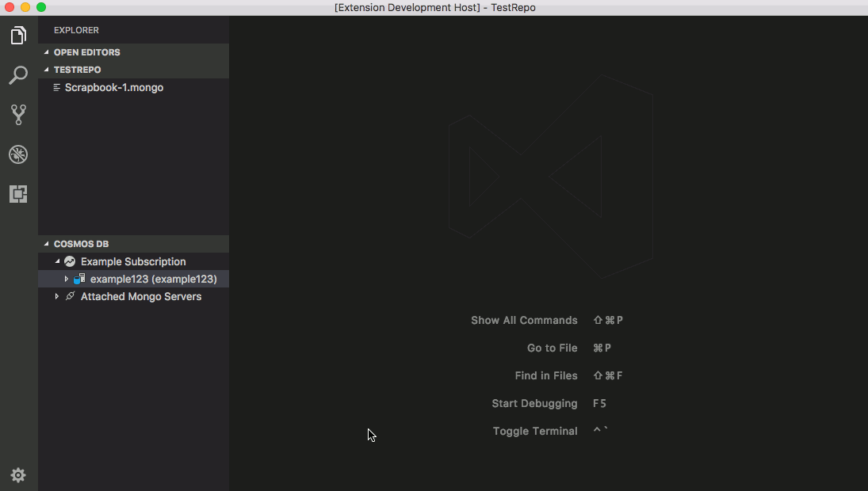Image resolution: width=868 pixels, height=491 pixels.
Task: Open the Manage gear icon
Action: (x=18, y=475)
